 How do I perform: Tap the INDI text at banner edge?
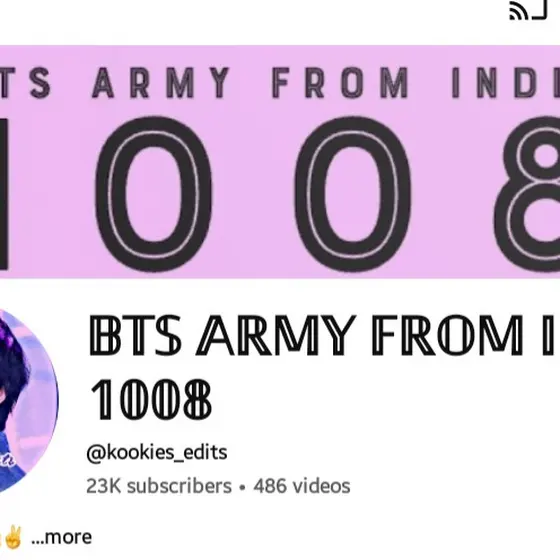click(505, 82)
